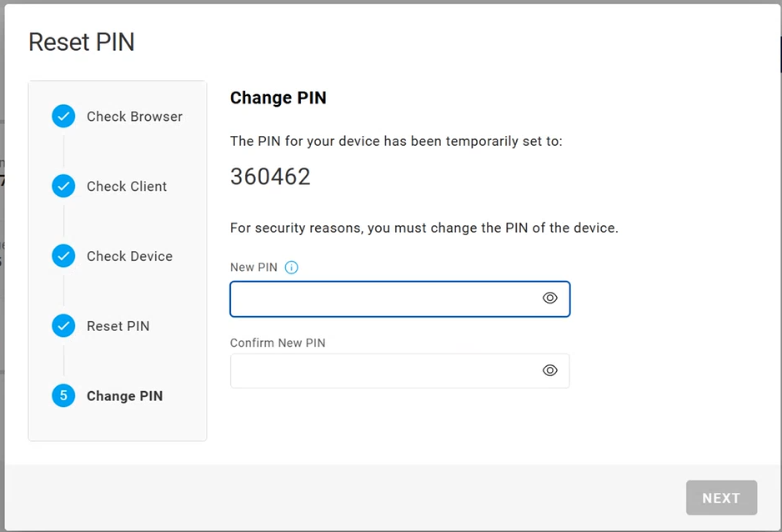Select the Check Device step checkmark
This screenshot has width=782, height=532.
point(63,256)
